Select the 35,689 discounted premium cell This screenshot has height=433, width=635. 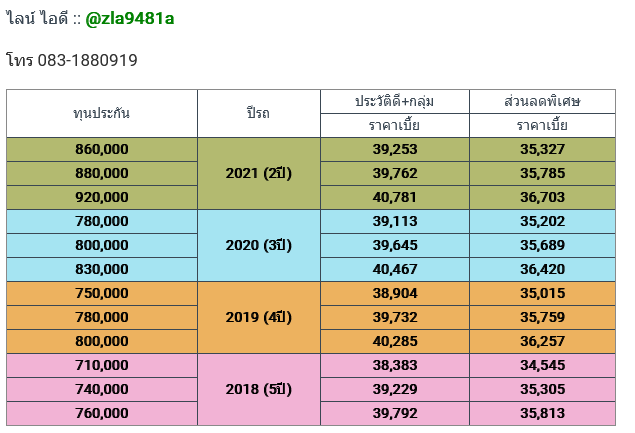[x=542, y=245]
